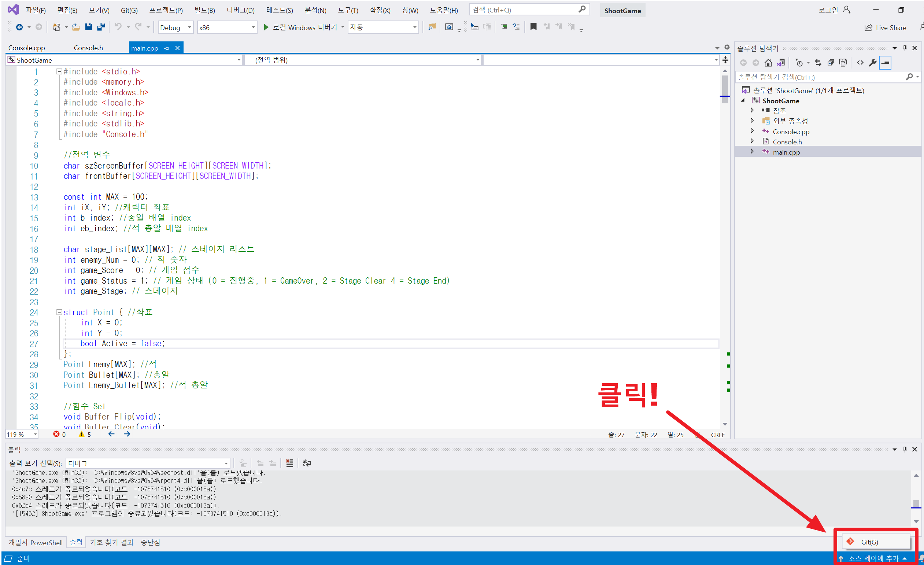The height and width of the screenshot is (565, 924).
Task: Open Properties wrench icon in Solution Explorer
Action: (873, 63)
